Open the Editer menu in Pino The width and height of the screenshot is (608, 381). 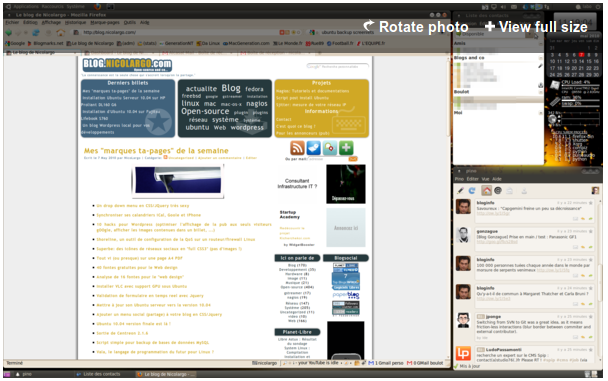click(x=472, y=179)
